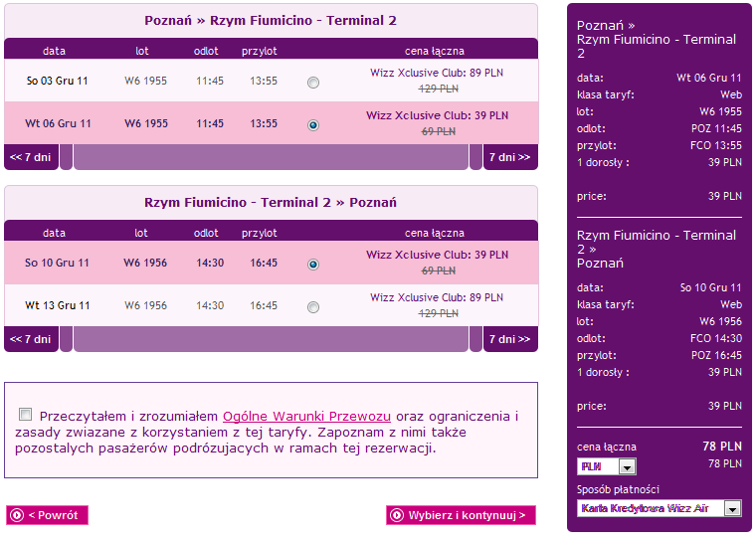Screen dimensions: 756x541
Task: Click the wide bar in the return date navigator
Action: point(271,339)
